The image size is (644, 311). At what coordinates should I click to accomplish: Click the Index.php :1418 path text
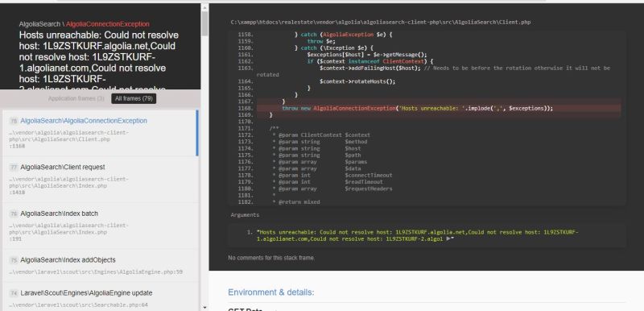point(69,185)
